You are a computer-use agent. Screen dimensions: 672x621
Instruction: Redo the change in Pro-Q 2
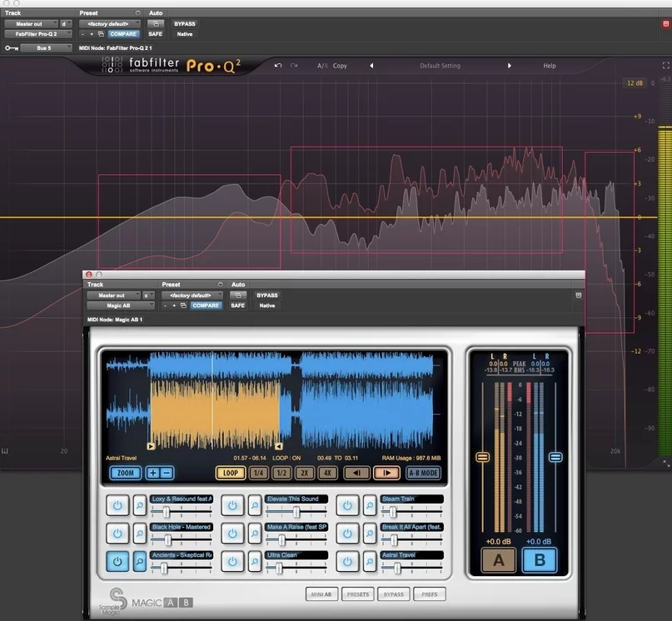pyautogui.click(x=294, y=66)
